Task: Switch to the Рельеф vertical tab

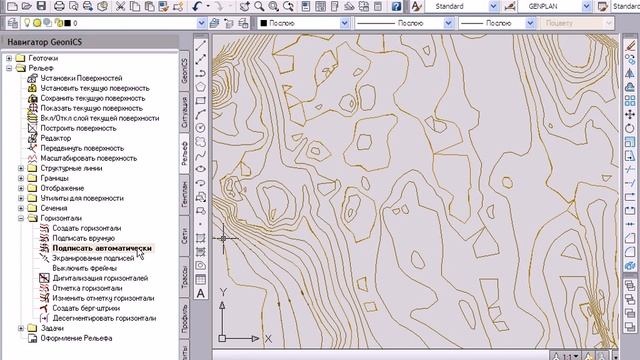Action: [184, 153]
